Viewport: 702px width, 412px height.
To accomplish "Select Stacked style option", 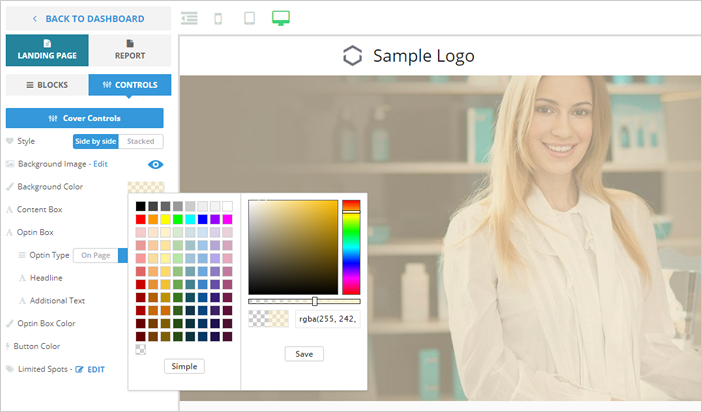I will (141, 141).
